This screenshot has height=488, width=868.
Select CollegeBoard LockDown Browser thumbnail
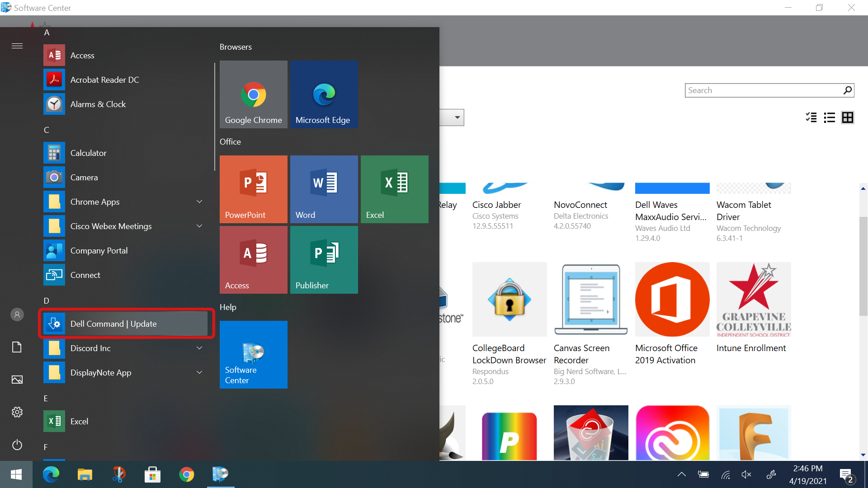pos(509,299)
